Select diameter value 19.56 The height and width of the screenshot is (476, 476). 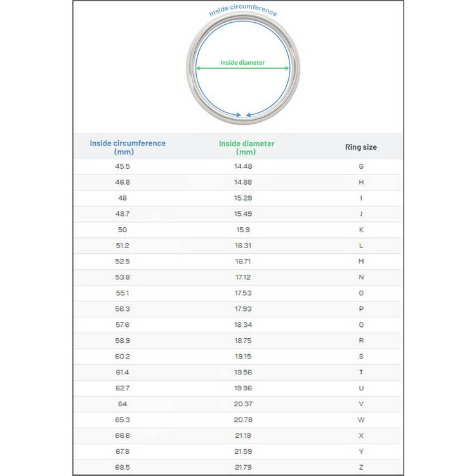[x=243, y=372]
